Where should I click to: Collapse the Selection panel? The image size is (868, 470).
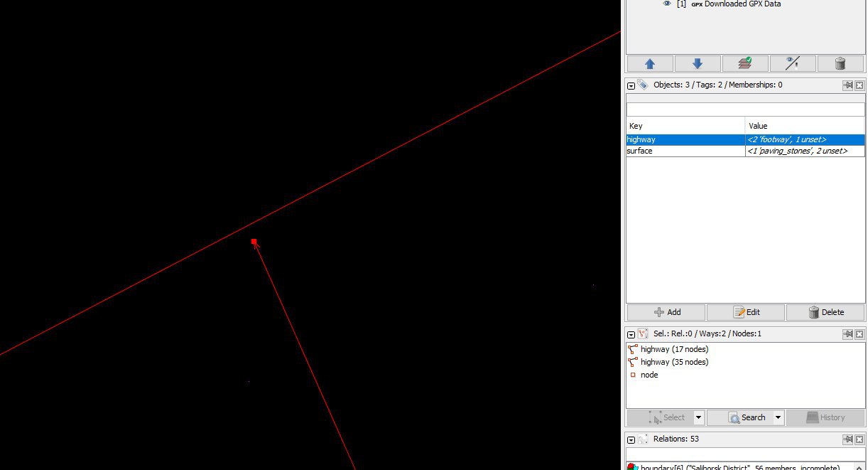click(631, 334)
